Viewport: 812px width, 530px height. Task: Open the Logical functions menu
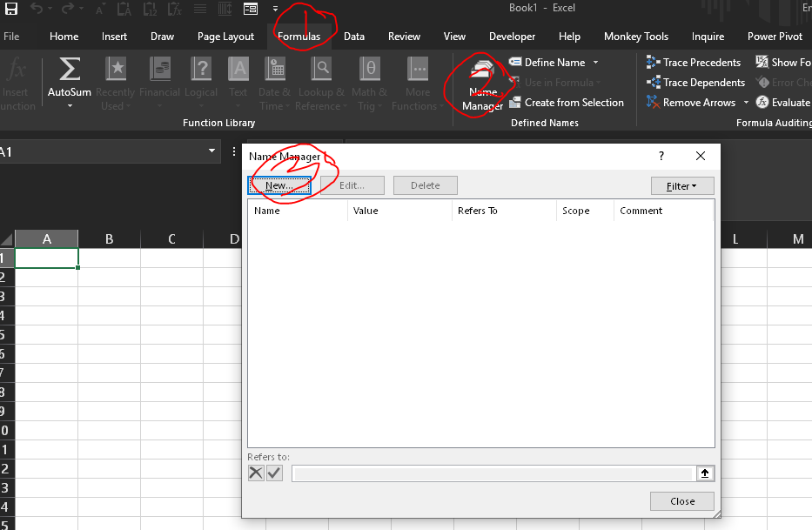[201, 84]
